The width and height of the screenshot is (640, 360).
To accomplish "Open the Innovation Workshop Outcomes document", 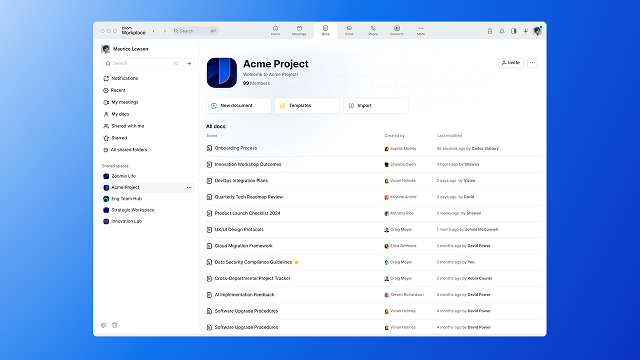I will pos(248,164).
